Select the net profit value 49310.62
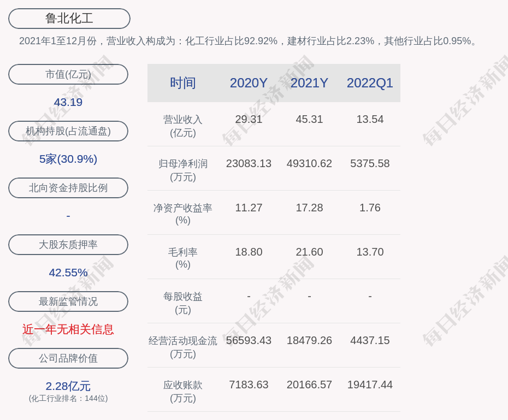Image resolution: width=508 pixels, height=420 pixels. [x=309, y=163]
